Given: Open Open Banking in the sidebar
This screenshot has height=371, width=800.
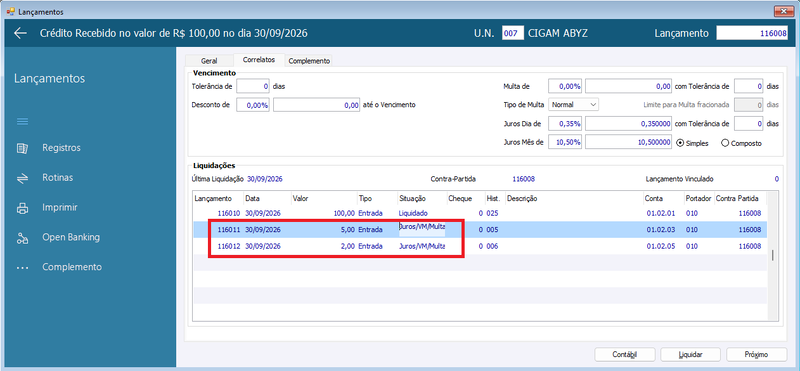Looking at the screenshot, I should pos(71,237).
